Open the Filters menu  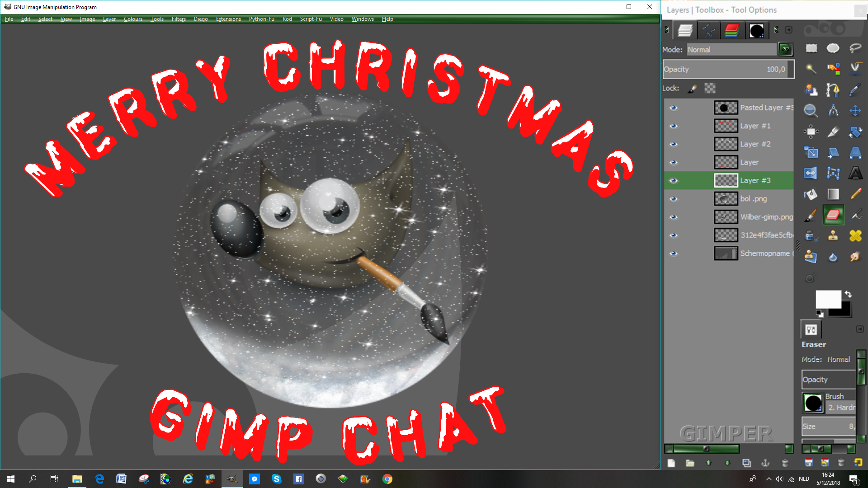pos(179,19)
